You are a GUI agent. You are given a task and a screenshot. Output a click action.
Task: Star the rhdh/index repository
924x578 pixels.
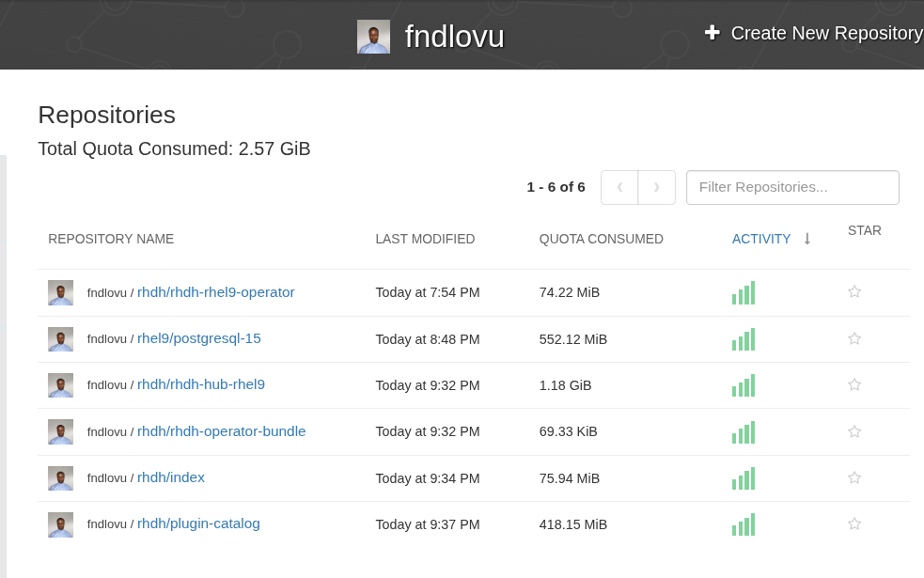click(x=854, y=477)
